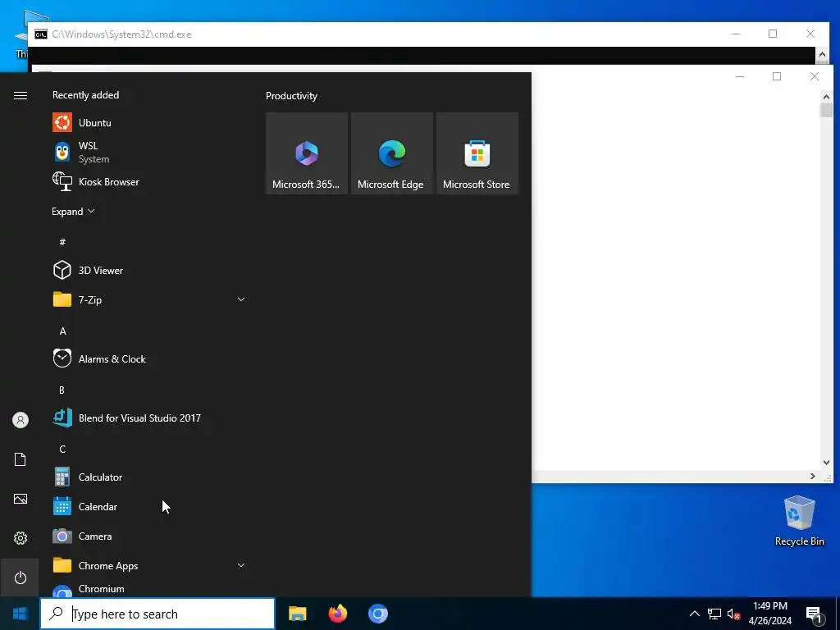Click scroll up arrow in white window
This screenshot has width=840, height=630.
tap(826, 97)
